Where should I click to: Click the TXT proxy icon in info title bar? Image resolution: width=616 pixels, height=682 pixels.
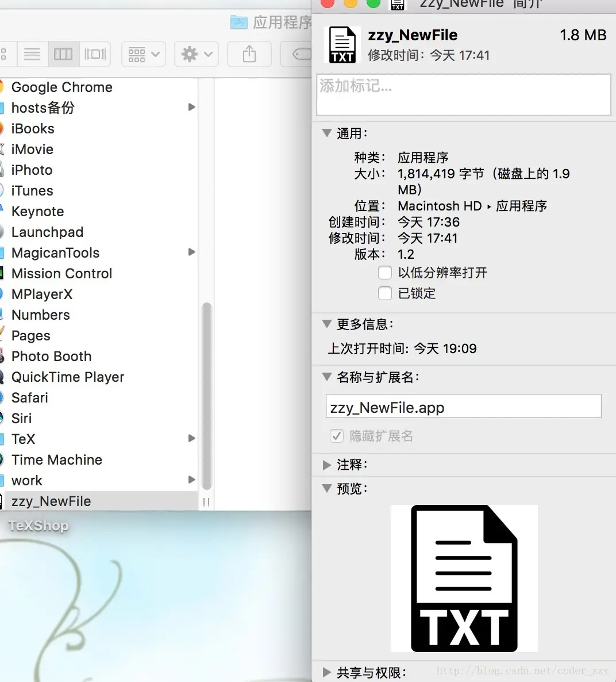397,5
